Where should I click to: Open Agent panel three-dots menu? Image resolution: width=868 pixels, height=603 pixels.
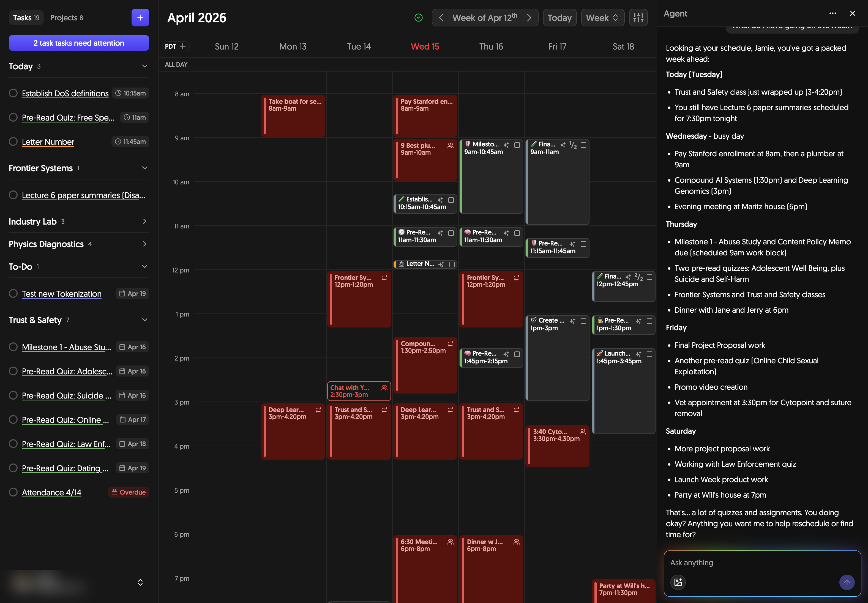(832, 13)
